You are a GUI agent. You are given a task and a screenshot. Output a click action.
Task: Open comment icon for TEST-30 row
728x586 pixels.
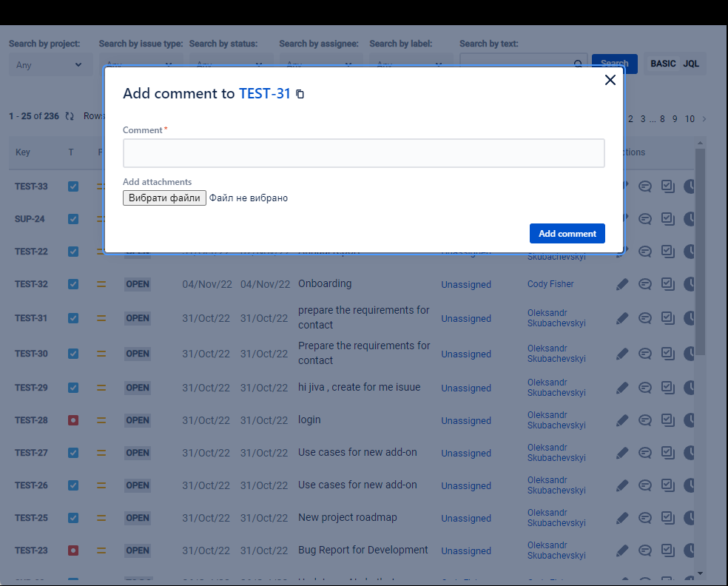tap(645, 354)
